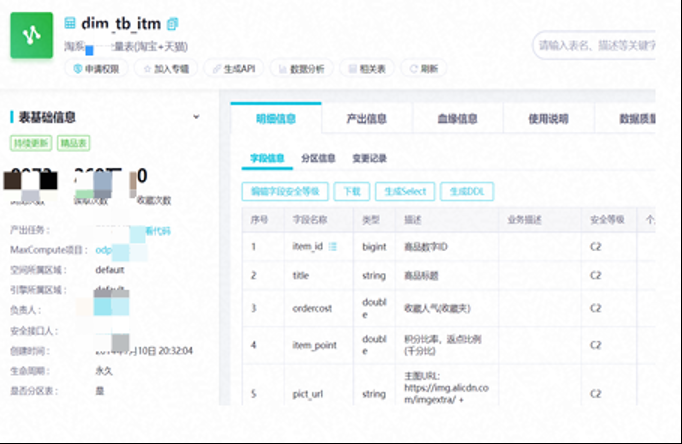The width and height of the screenshot is (682, 444).
Task: Click the C2 level in item_id row
Action: coord(595,247)
